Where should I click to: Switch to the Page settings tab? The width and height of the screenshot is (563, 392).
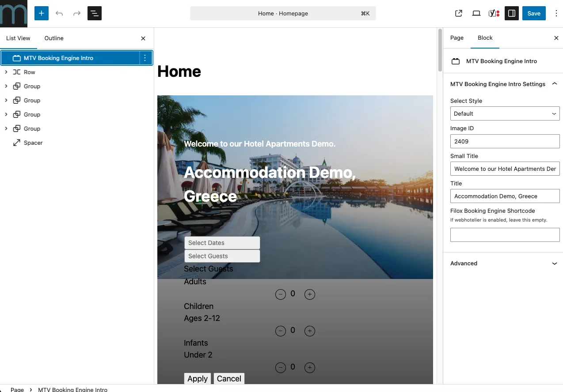point(456,38)
